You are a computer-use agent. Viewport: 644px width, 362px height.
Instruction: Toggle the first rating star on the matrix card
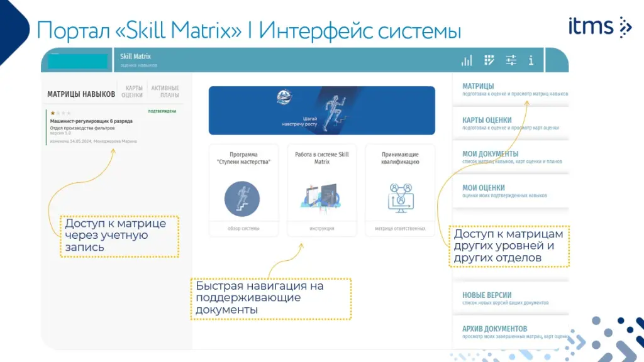pyautogui.click(x=52, y=111)
